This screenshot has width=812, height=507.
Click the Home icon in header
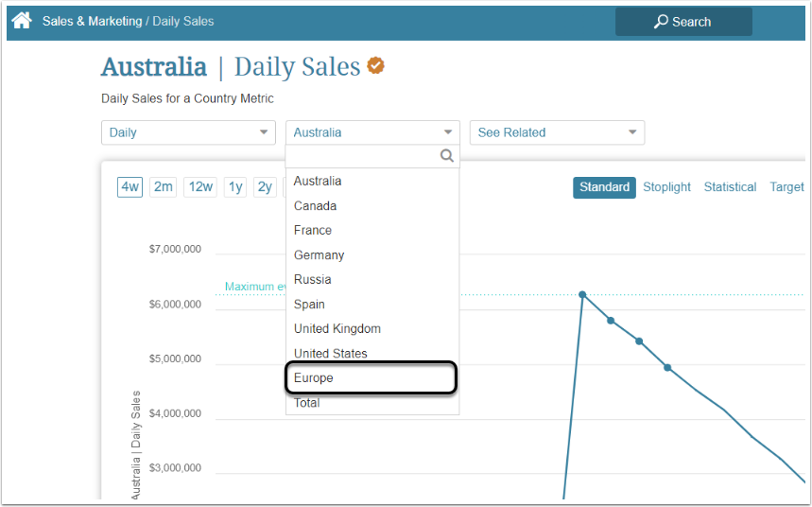pyautogui.click(x=22, y=21)
